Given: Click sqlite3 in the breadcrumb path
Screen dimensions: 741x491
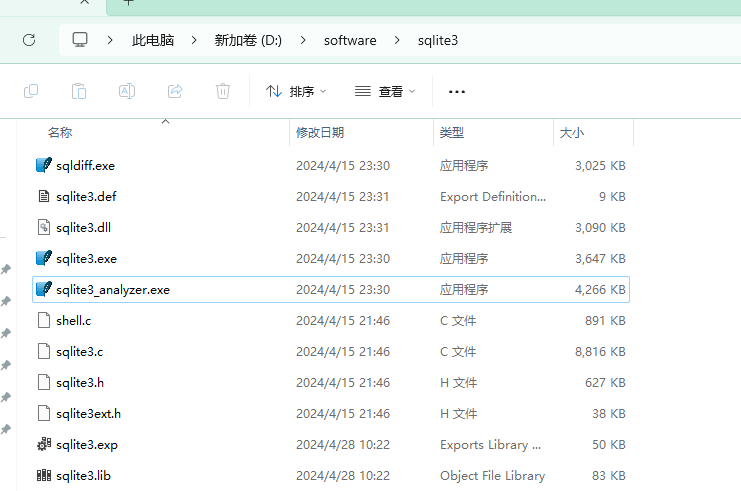Looking at the screenshot, I should [x=438, y=41].
